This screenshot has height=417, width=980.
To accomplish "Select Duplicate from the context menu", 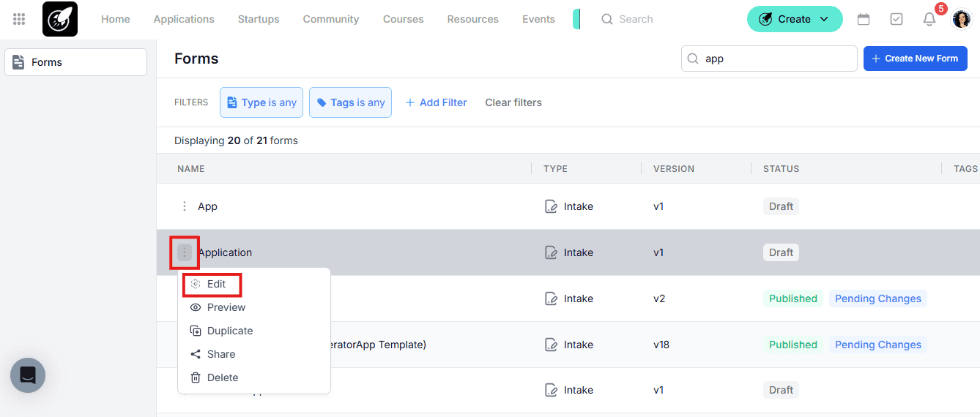I will pyautogui.click(x=229, y=331).
